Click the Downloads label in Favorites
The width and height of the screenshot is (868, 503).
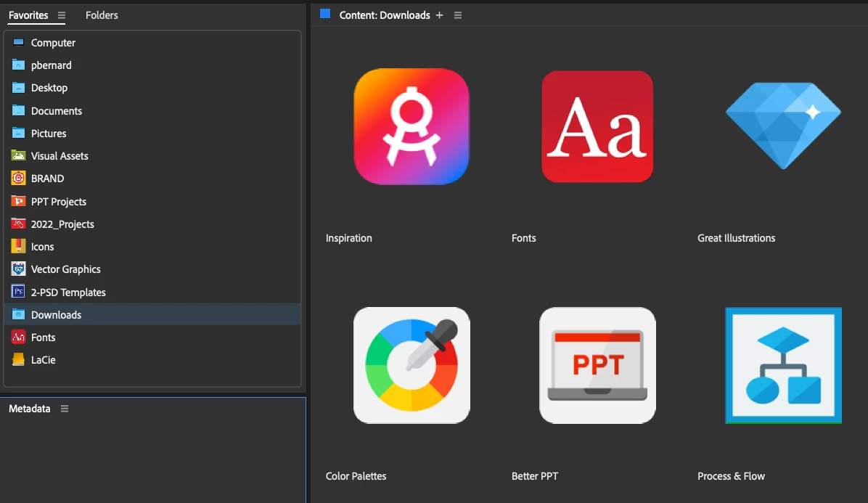[56, 315]
